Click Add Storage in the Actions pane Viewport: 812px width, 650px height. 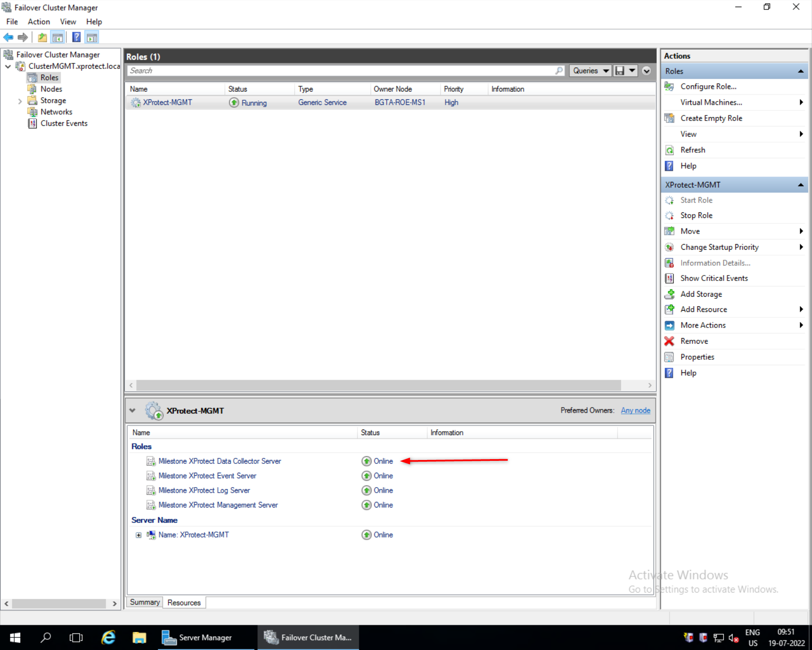pyautogui.click(x=701, y=294)
